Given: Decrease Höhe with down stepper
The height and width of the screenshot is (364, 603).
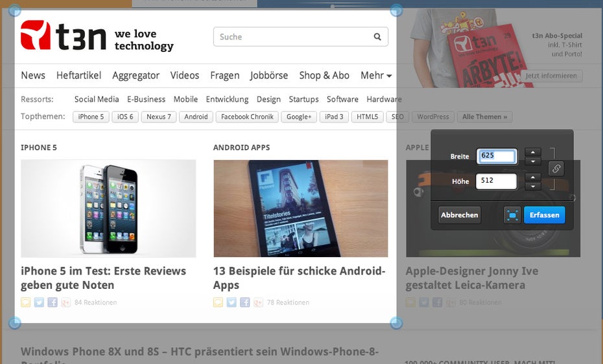Looking at the screenshot, I should pyautogui.click(x=533, y=187).
